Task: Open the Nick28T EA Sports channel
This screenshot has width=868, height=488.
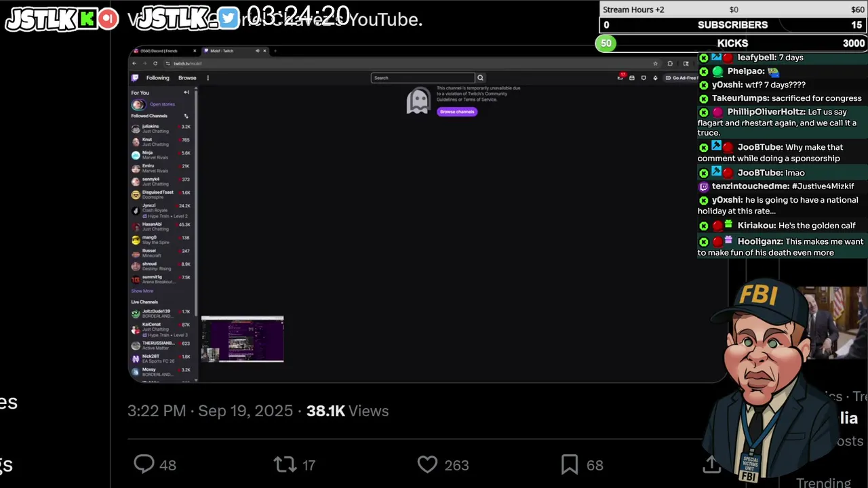Action: (x=161, y=358)
